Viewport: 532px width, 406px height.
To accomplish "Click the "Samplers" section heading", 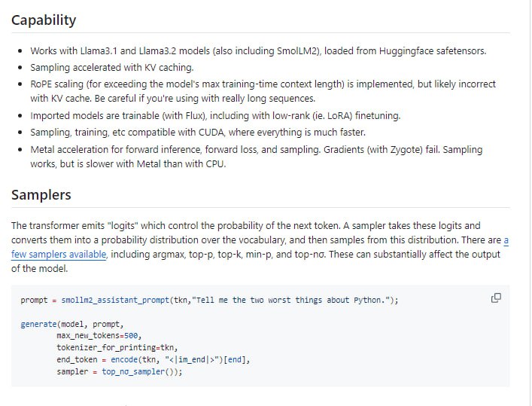I will (41, 195).
